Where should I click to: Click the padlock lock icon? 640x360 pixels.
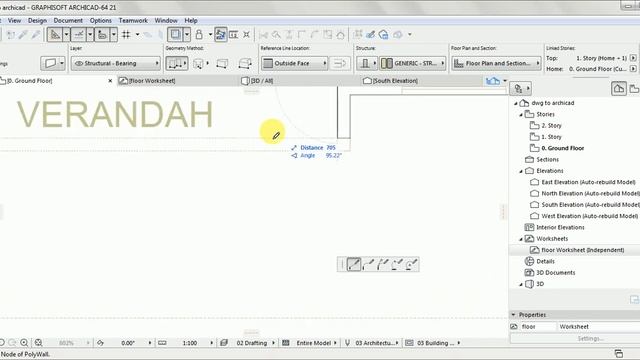pos(199,35)
